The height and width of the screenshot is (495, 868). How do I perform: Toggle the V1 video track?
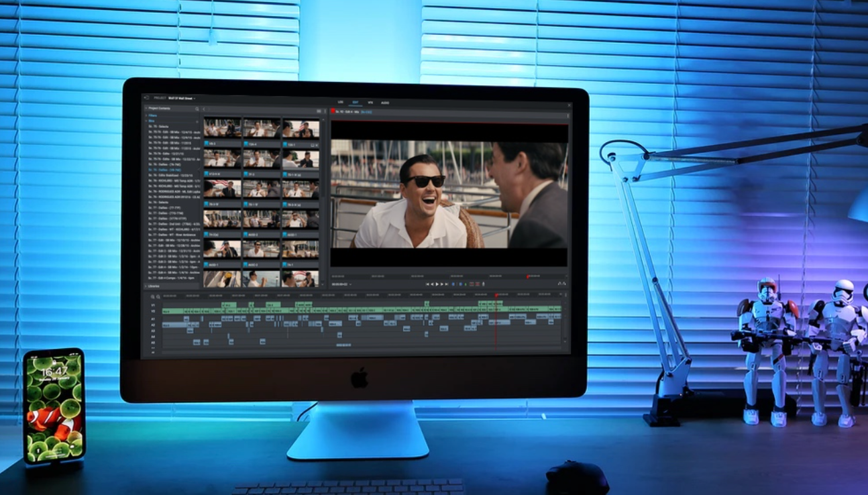pos(153,305)
